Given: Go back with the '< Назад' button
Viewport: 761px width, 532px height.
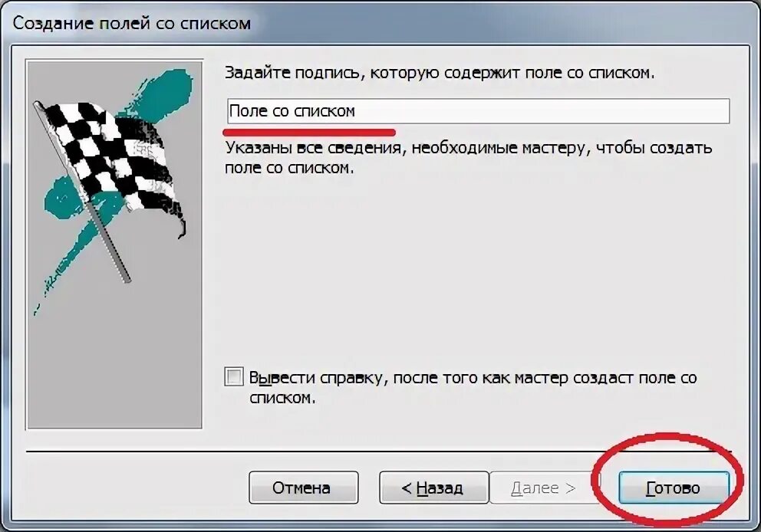Looking at the screenshot, I should pyautogui.click(x=433, y=488).
